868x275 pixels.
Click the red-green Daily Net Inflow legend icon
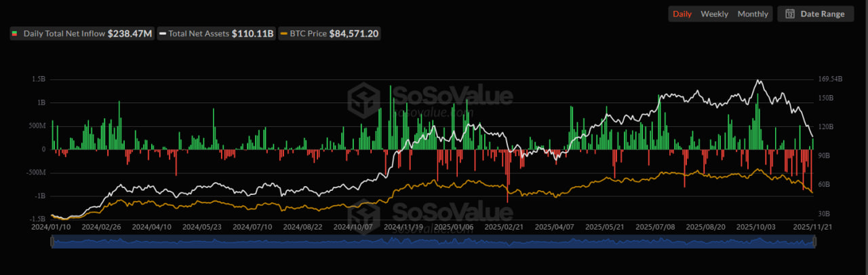(x=15, y=33)
